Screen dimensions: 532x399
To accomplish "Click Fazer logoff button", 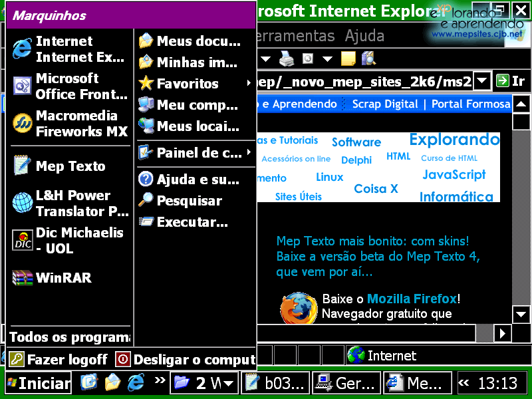I will 58,359.
